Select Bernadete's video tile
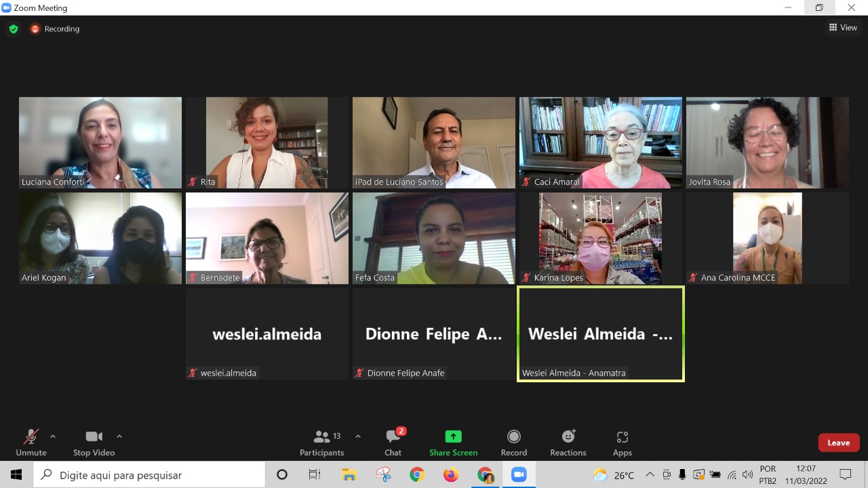 (267, 238)
